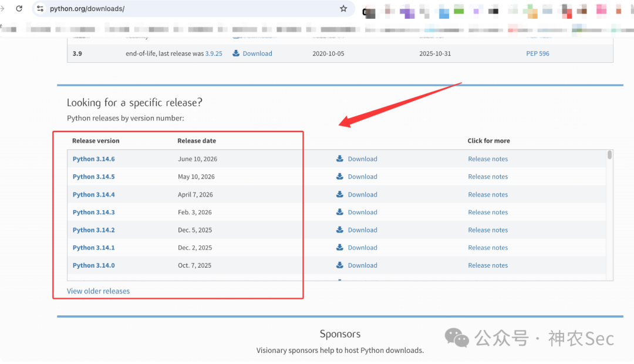Viewport: 634px width, 364px height.
Task: Click download icon for Python 3.14.2
Action: 340,230
